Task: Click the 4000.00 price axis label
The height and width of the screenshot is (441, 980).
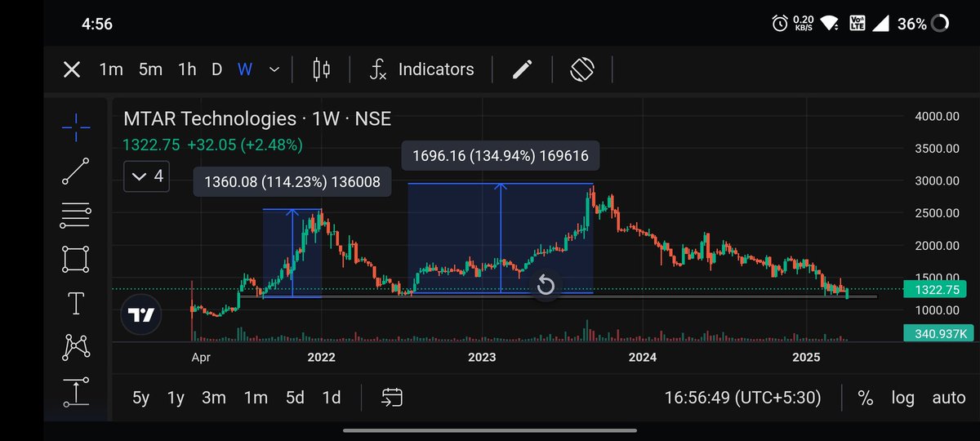Action: tap(936, 117)
